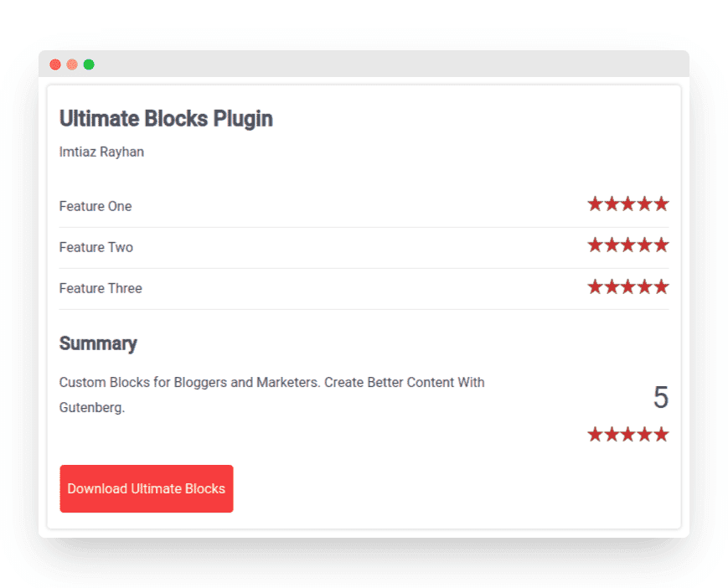
Task: Click the overall score number 5
Action: (661, 398)
